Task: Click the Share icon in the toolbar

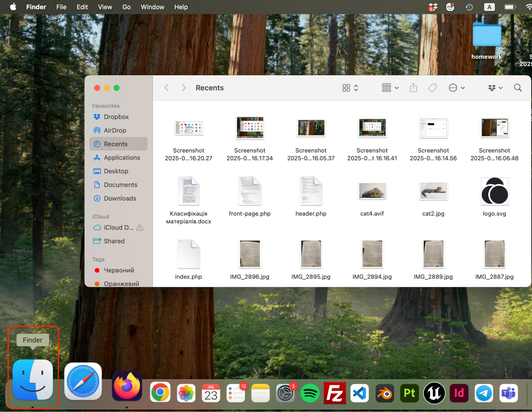Action: pos(413,88)
